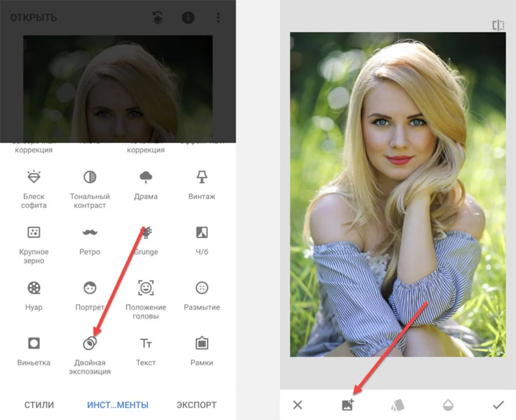
Task: Choose the Винтаж lamp icon
Action: pos(201,177)
